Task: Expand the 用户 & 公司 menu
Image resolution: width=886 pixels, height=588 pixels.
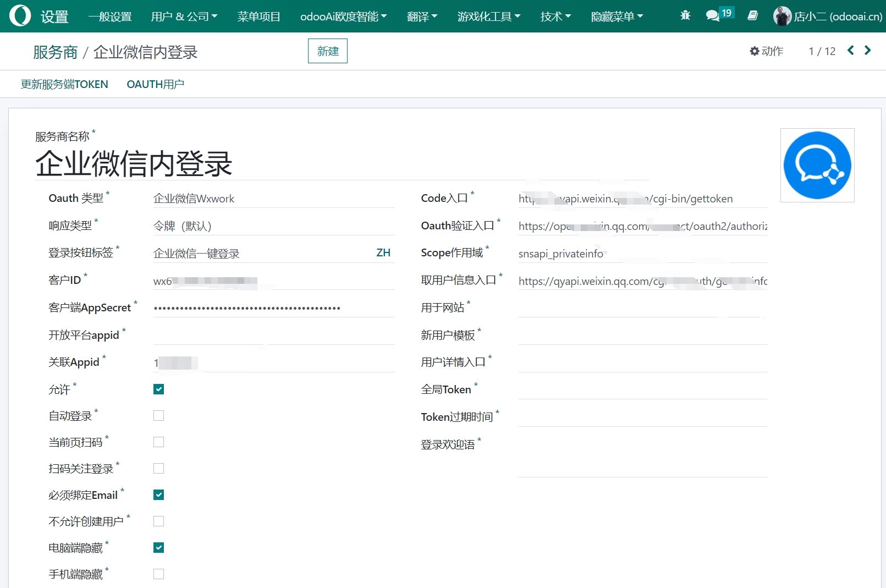Action: 184,17
